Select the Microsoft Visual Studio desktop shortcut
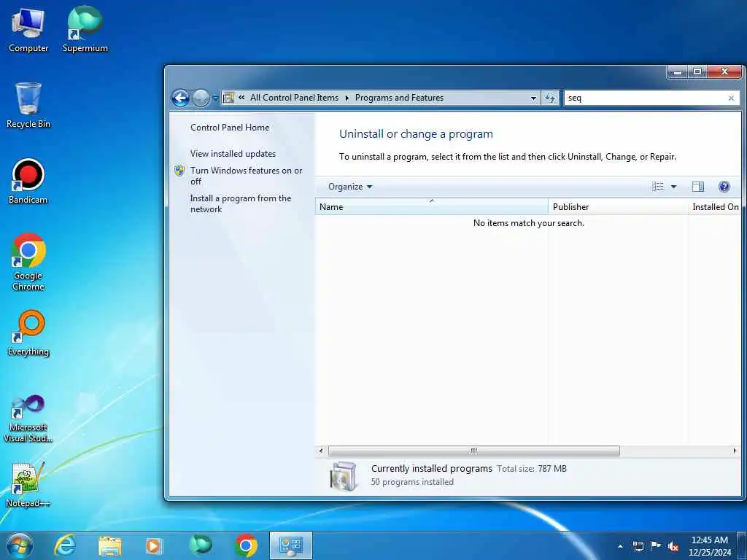The height and width of the screenshot is (560, 747). (x=28, y=419)
